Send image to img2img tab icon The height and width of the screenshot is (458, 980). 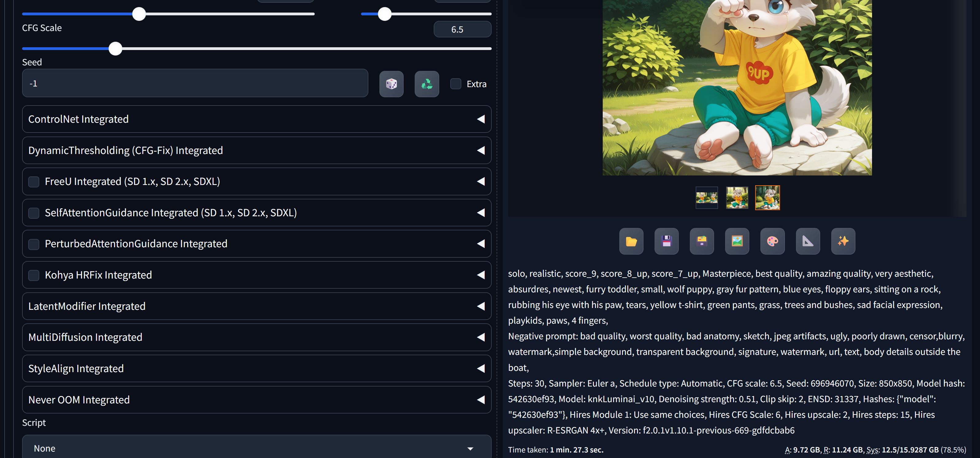[x=737, y=241]
